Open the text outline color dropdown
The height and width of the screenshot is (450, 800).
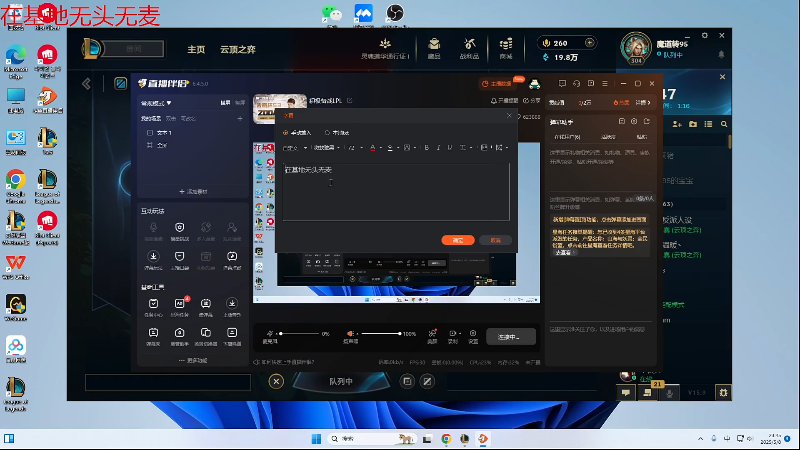[x=392, y=148]
